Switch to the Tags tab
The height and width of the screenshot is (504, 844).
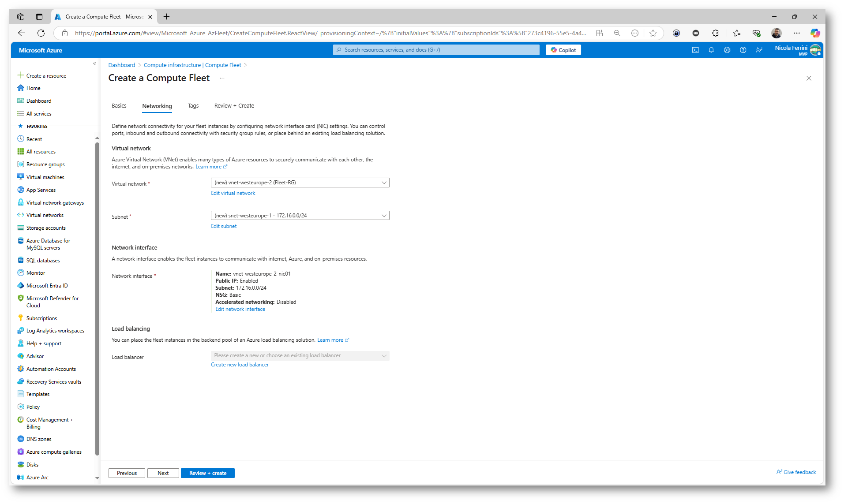pos(193,106)
